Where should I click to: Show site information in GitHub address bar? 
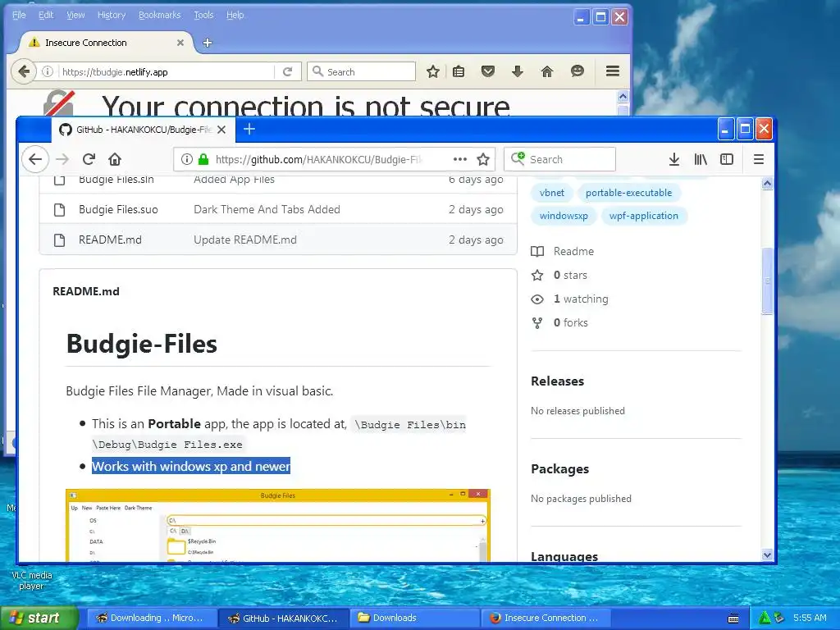(x=186, y=159)
